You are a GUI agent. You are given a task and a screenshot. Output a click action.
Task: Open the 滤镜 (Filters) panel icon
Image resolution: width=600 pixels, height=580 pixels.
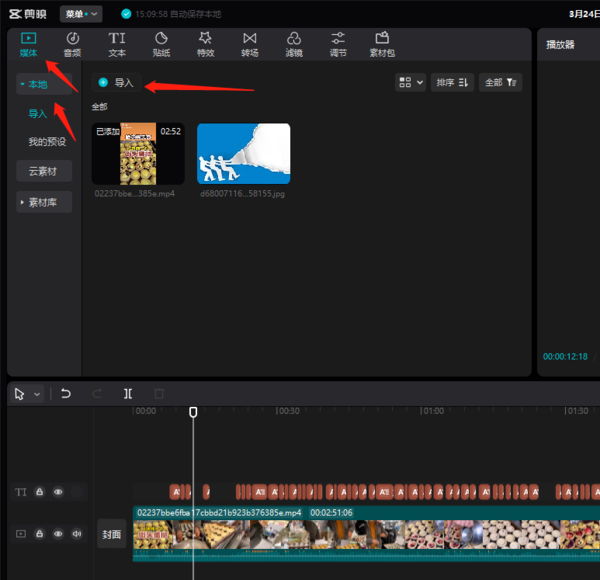point(294,44)
